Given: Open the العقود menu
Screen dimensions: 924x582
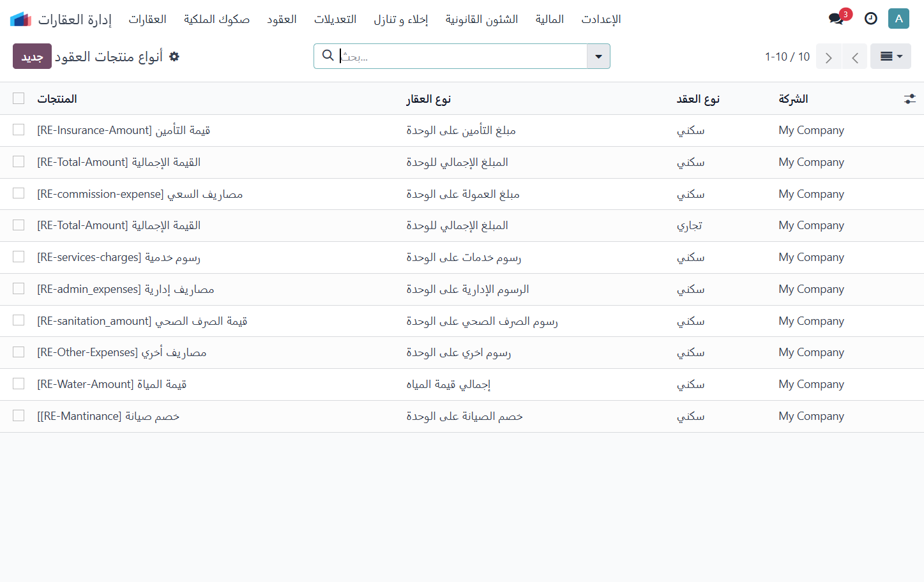Looking at the screenshot, I should pyautogui.click(x=282, y=19).
